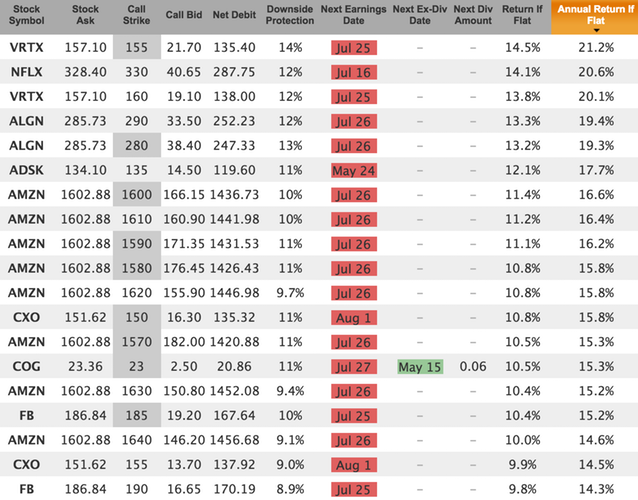The image size is (638, 500).
Task: Click the 16.2% annual return value
Action: pos(596,244)
